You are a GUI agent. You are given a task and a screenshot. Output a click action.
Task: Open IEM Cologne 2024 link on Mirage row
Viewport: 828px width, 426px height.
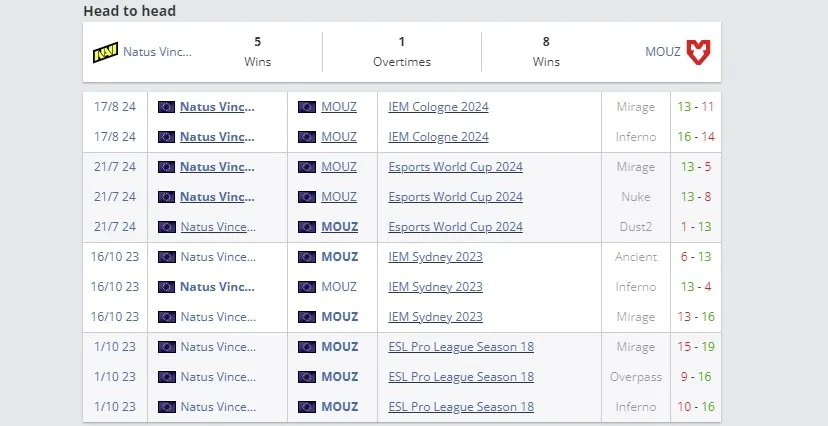438,107
